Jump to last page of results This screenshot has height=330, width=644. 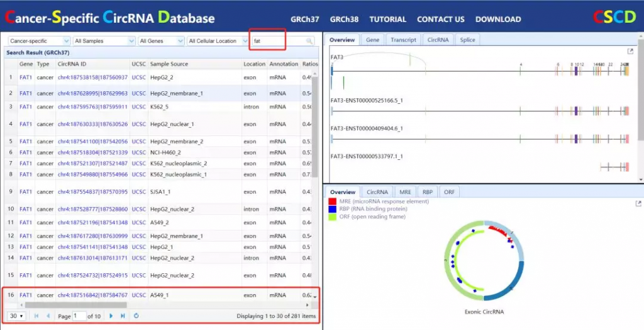click(123, 316)
